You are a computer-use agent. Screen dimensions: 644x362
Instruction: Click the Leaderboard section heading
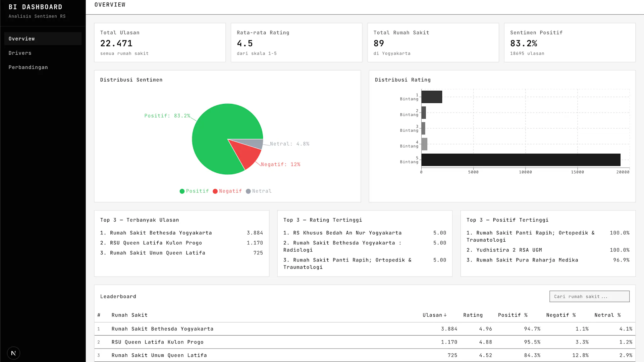click(x=118, y=296)
